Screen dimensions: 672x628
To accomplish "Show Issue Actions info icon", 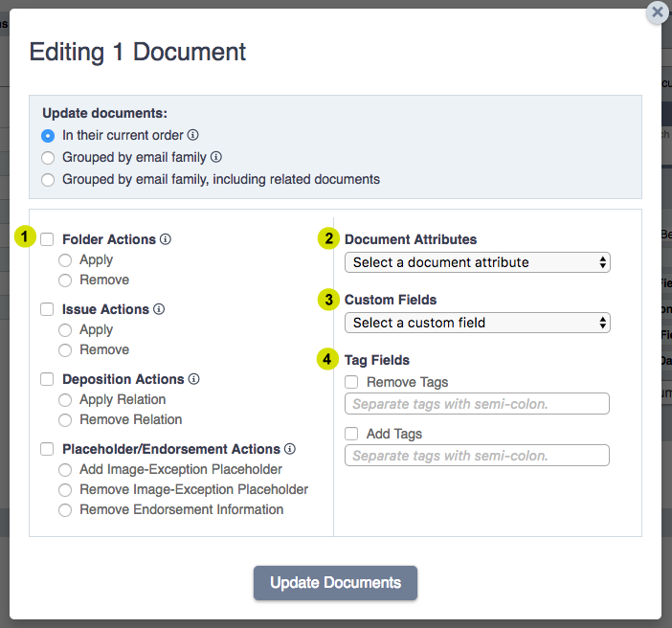I will pyautogui.click(x=159, y=309).
